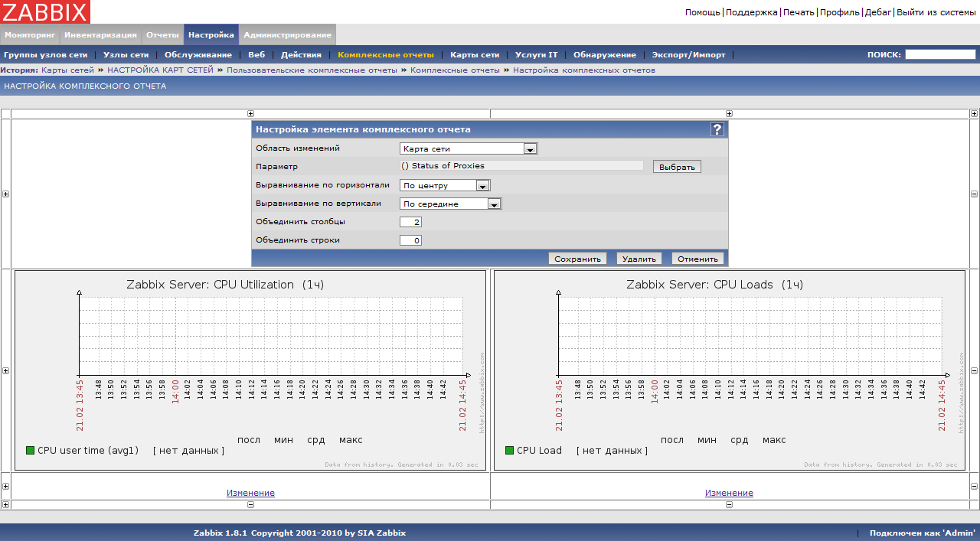Screen dimensions: 980x541
Task: Open the Веб submenu item
Action: click(x=256, y=55)
